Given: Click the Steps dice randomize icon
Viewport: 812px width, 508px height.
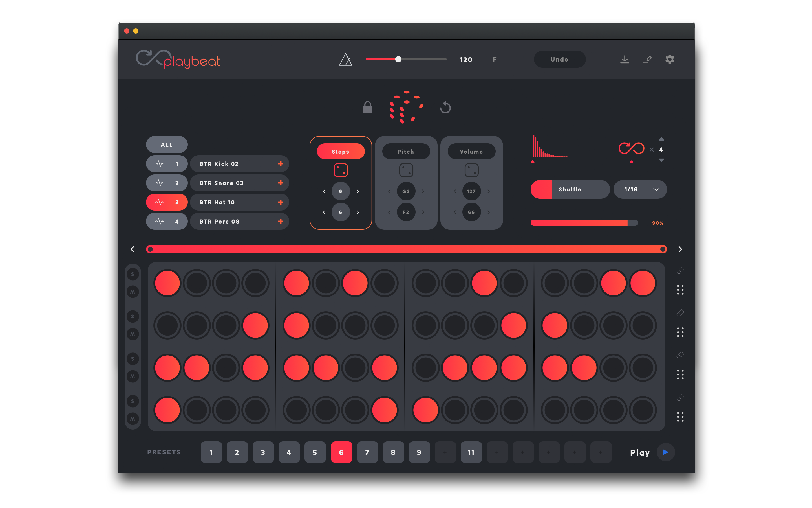Looking at the screenshot, I should tap(341, 170).
